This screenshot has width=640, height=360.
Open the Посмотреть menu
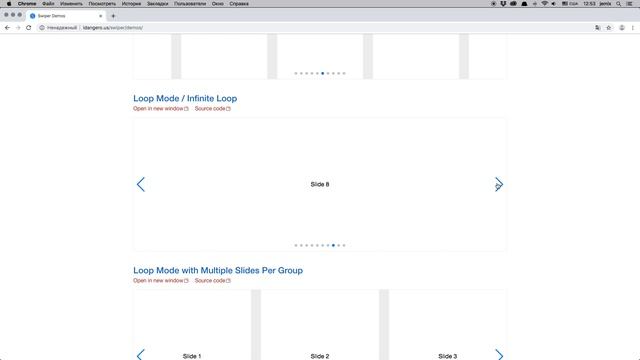(102, 4)
